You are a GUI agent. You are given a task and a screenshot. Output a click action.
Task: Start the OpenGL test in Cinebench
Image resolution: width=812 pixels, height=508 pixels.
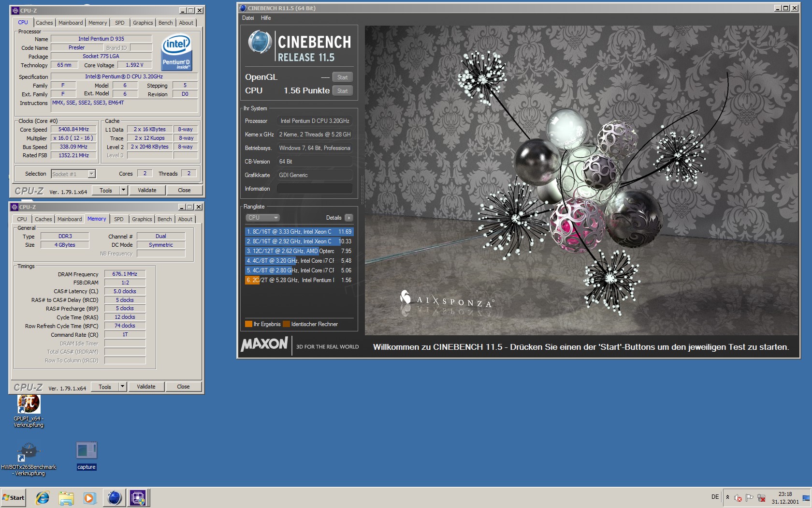(x=342, y=77)
